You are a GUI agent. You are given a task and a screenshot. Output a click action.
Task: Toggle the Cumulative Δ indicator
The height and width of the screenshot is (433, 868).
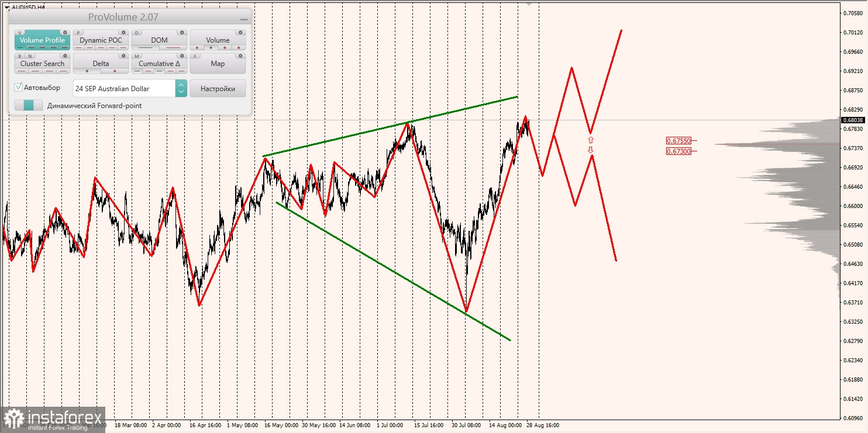159,63
